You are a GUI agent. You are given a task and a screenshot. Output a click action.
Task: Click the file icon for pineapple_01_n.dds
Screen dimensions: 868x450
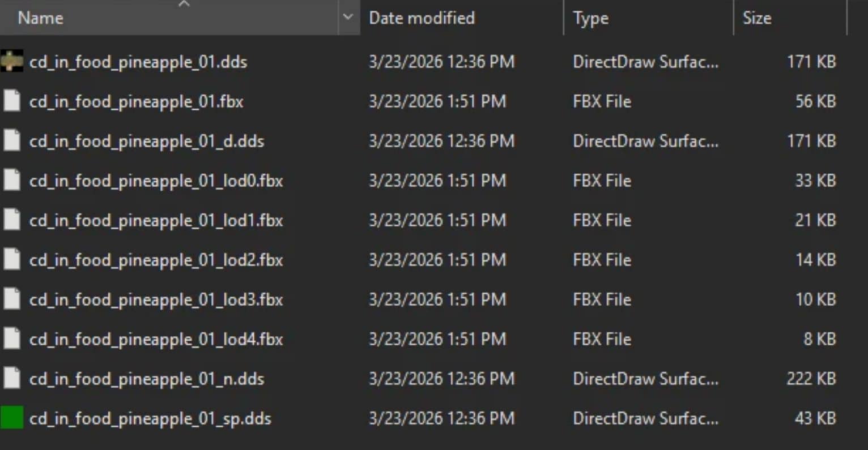[12, 379]
